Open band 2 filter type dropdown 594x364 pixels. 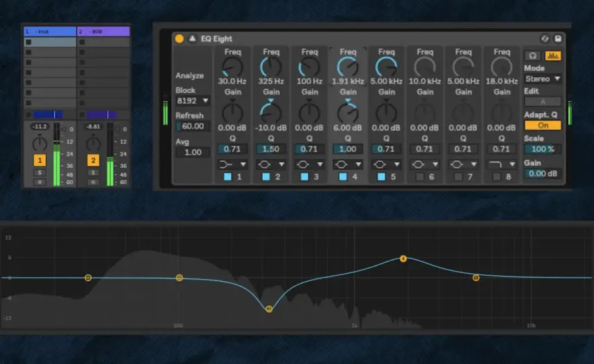[x=271, y=164]
